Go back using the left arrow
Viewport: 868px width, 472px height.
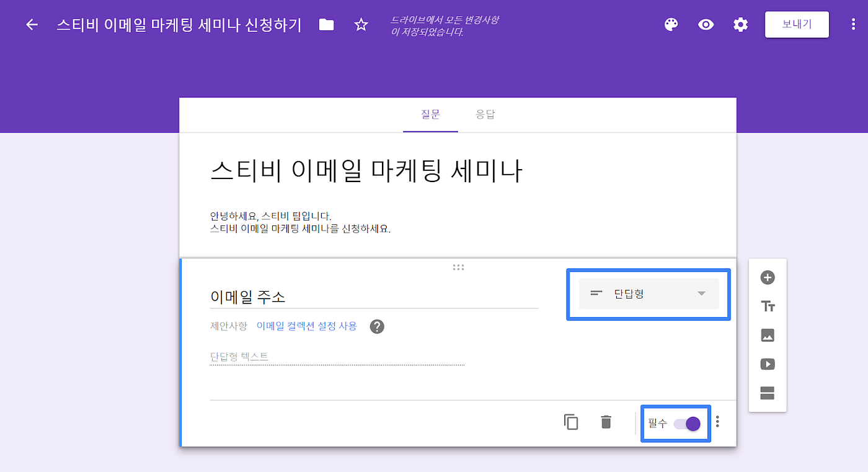click(x=32, y=25)
